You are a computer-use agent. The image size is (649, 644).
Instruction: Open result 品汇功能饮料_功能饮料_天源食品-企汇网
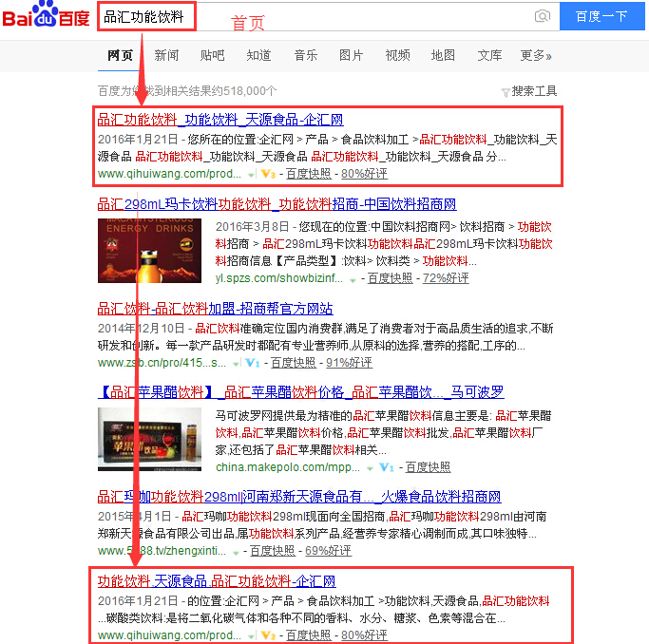(220, 120)
